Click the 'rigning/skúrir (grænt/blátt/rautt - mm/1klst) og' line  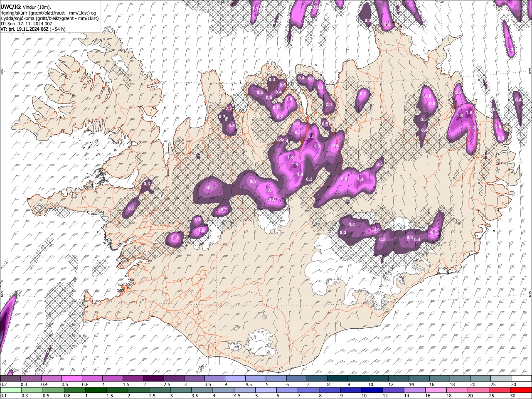click(48, 13)
